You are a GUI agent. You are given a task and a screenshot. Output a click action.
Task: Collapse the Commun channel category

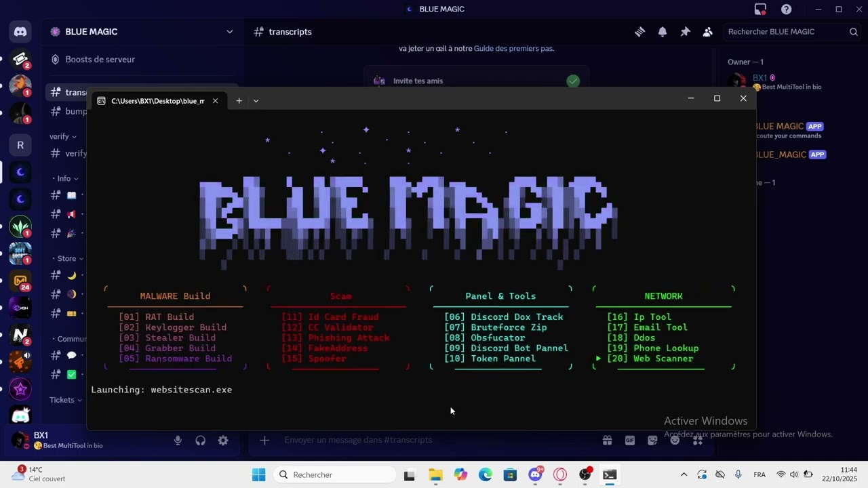click(69, 339)
